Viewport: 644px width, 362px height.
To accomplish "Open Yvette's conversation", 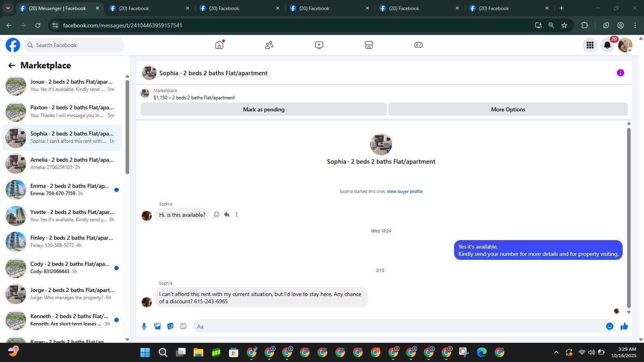I will click(x=62, y=216).
